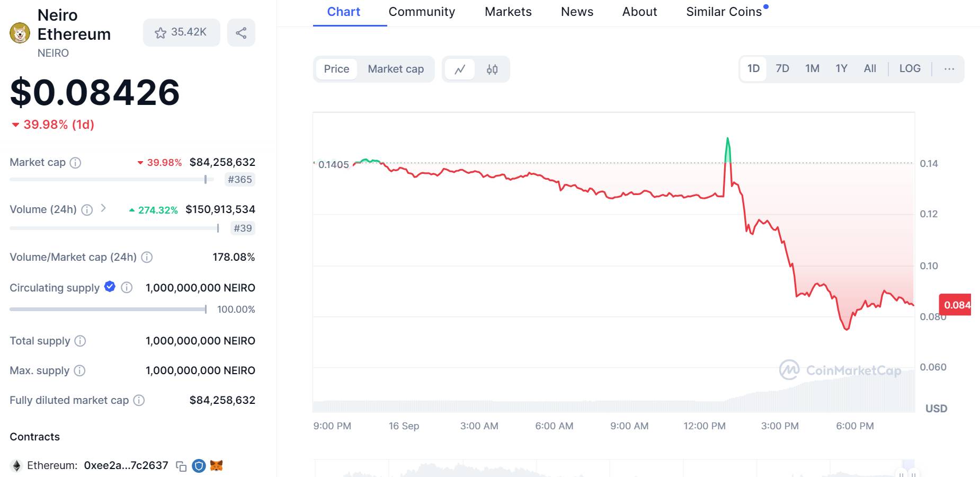
Task: Click the 0.1405 opening price label
Action: tap(333, 165)
